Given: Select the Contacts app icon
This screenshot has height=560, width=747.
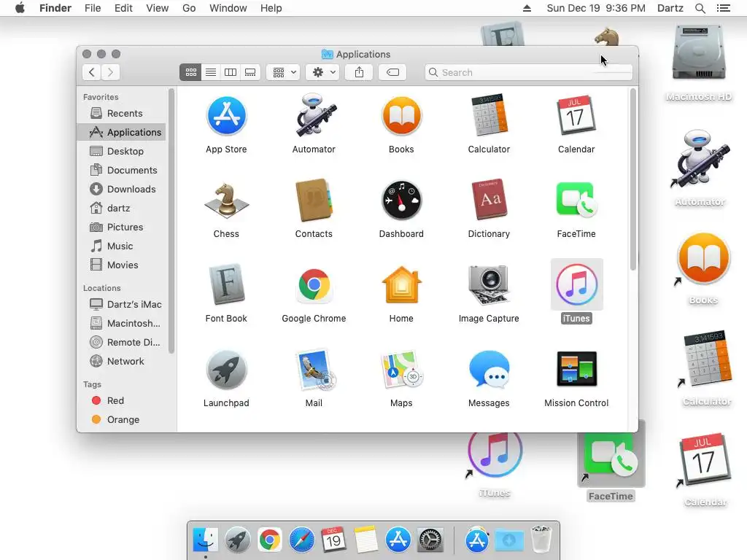Looking at the screenshot, I should (314, 201).
